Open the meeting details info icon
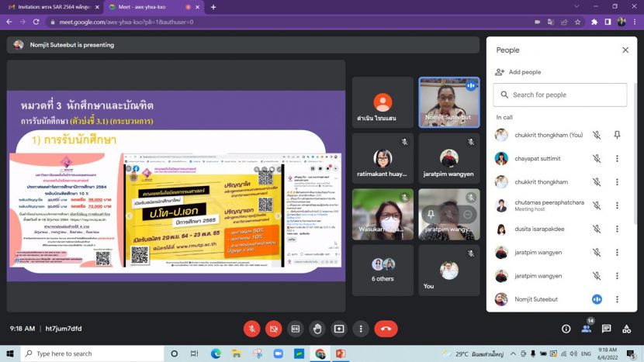This screenshot has height=362, width=644. [x=566, y=329]
